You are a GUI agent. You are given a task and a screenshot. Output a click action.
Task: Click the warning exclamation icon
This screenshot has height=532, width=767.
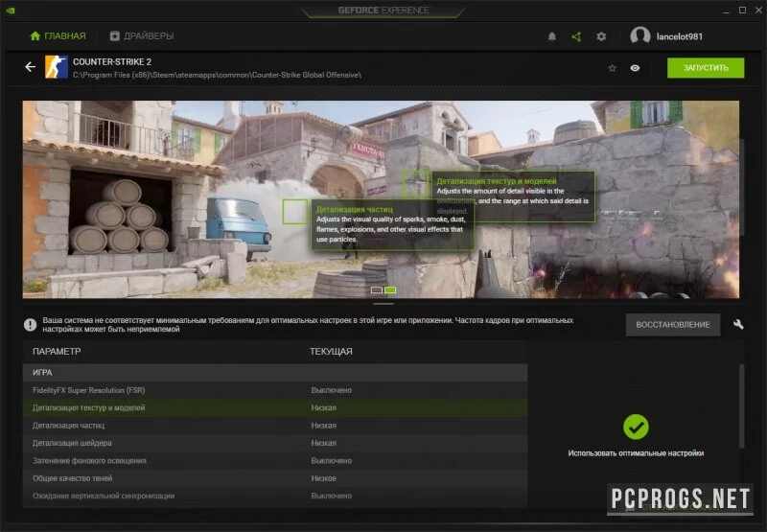(31, 325)
